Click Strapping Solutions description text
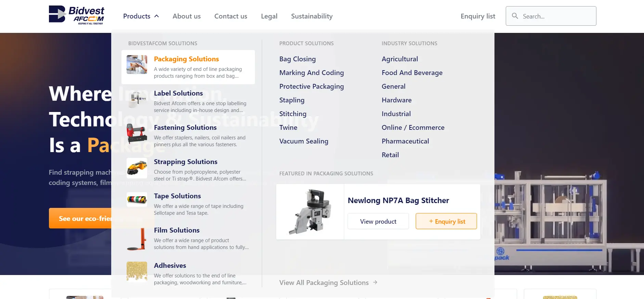 pos(200,175)
